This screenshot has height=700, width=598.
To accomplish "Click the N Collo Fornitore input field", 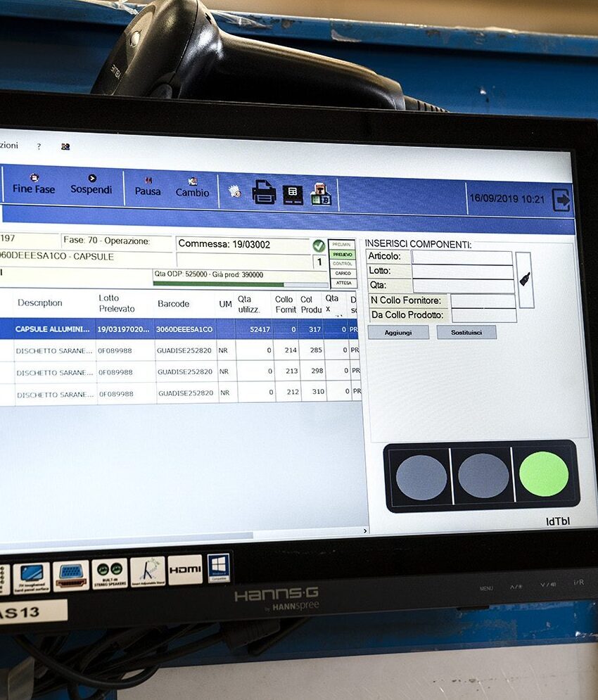I will (483, 301).
